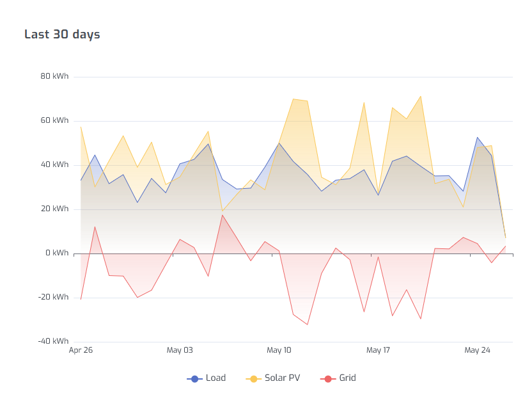
Task: Click the May 10 date label
Action: [279, 351]
